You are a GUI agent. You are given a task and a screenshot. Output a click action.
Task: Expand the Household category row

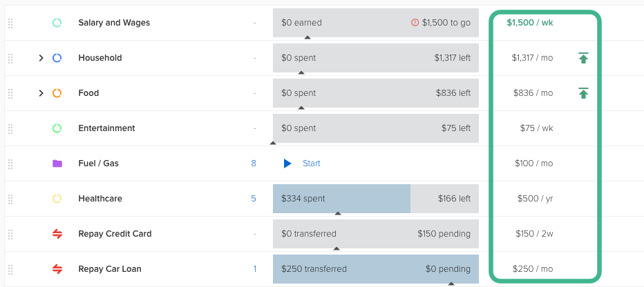41,58
